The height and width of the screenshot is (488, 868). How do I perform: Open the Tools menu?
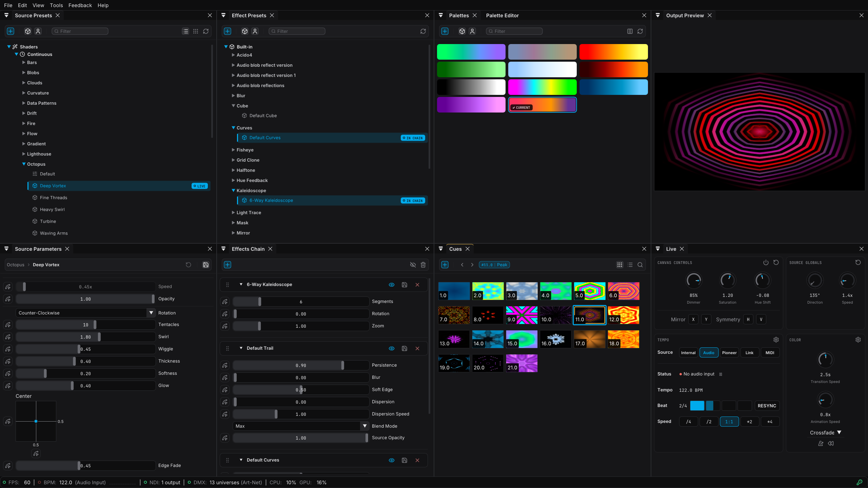coord(56,5)
